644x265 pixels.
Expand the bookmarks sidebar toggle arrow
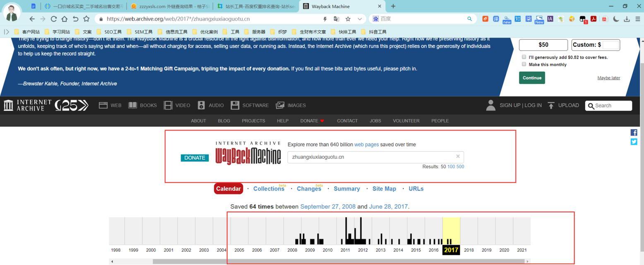(6, 31)
